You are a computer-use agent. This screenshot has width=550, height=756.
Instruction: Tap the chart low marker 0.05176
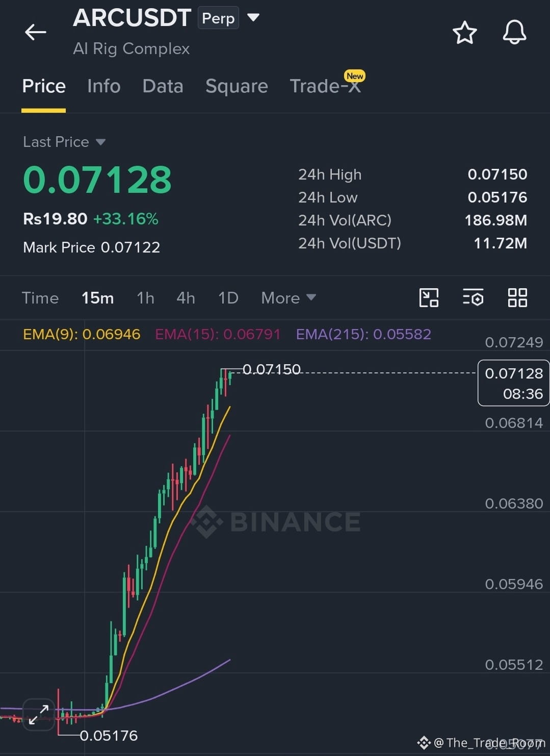coord(109,736)
